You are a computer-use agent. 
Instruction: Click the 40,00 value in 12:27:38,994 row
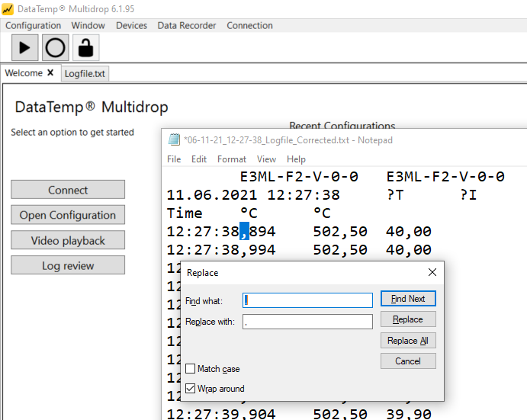409,250
